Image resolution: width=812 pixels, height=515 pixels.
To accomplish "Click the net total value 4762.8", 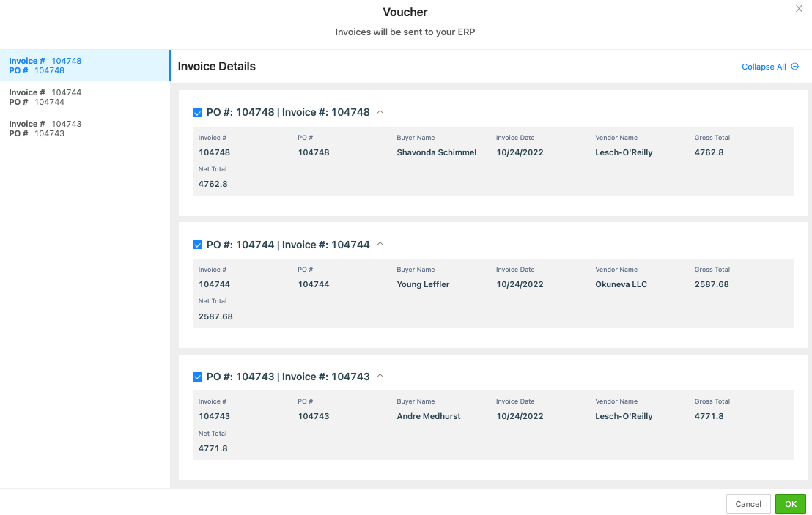I will click(x=213, y=185).
